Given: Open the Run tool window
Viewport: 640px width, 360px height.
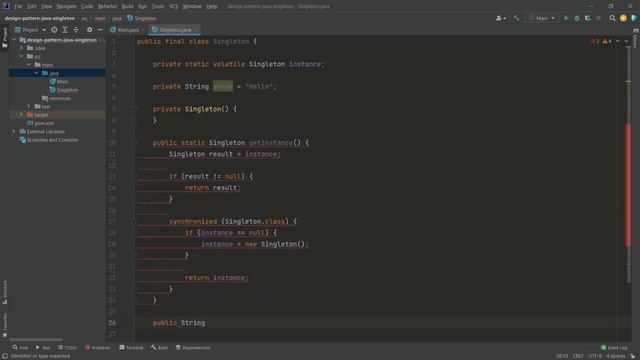Looking at the screenshot, I should coord(43,348).
